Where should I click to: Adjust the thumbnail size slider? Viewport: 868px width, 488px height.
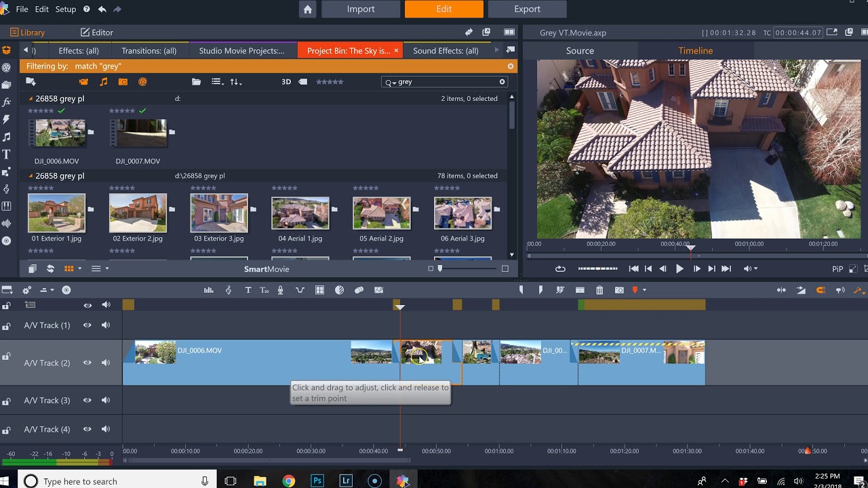(x=440, y=269)
